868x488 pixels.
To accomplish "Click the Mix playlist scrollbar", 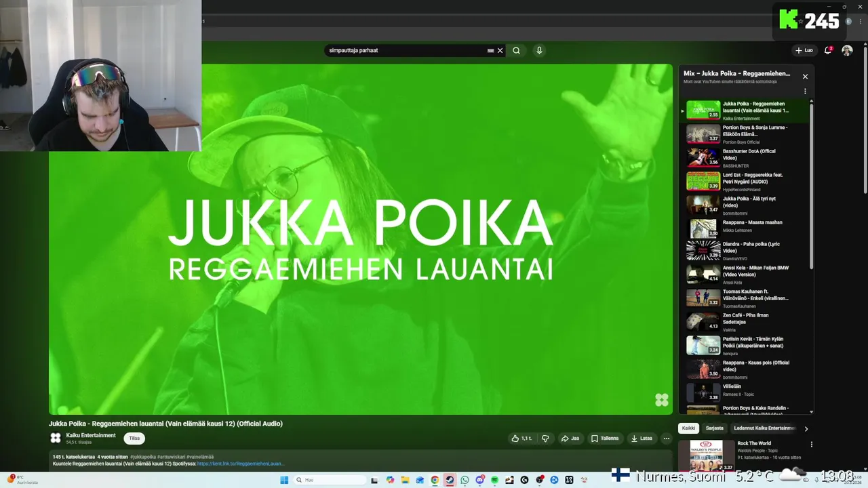I will 811,186.
